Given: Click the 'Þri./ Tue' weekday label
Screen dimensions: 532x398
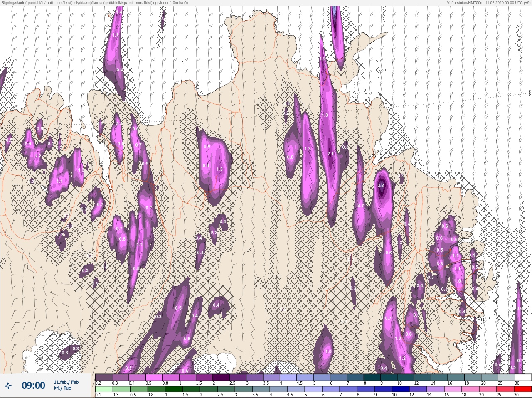Looking at the screenshot, I should click(x=62, y=388).
